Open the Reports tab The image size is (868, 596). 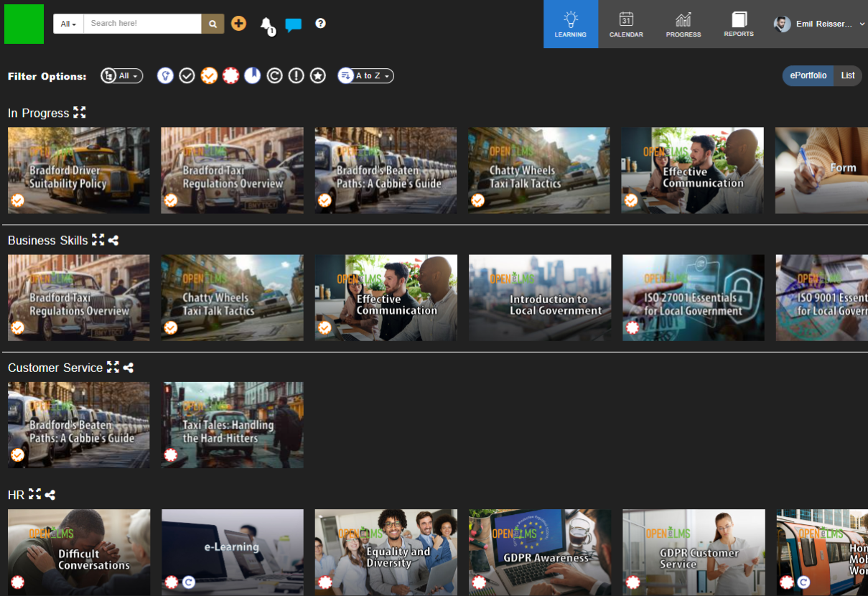click(739, 24)
